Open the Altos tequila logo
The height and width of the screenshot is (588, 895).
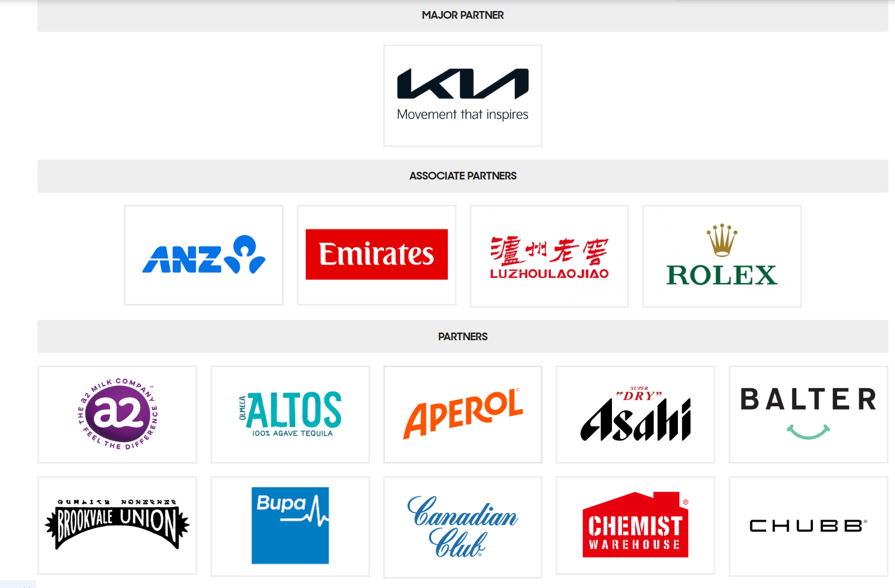coord(290,415)
